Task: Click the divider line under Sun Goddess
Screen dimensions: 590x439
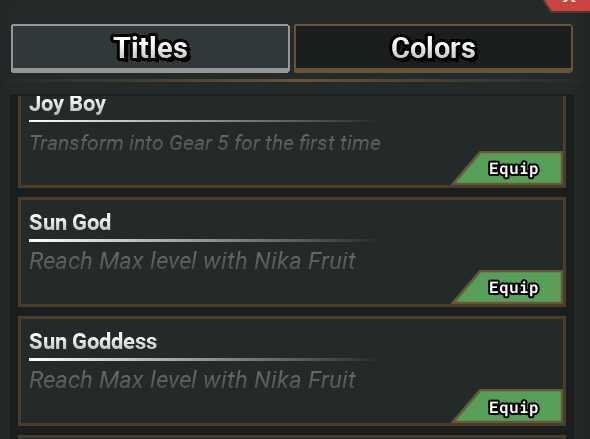Action: point(202,359)
